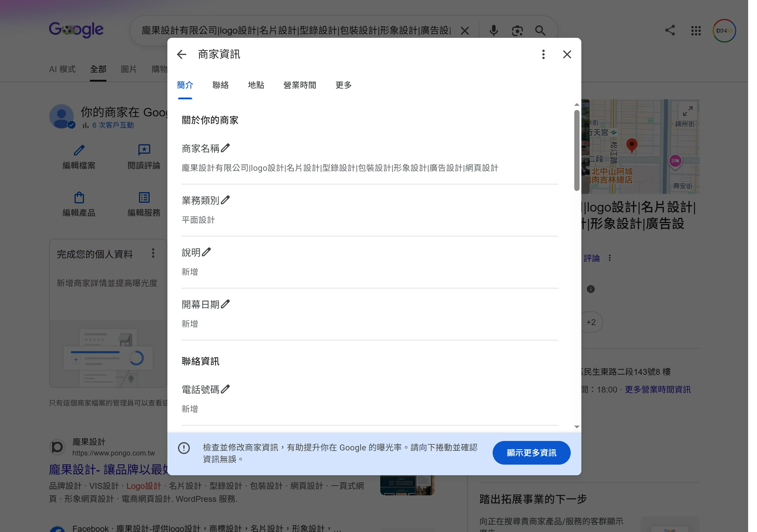Go back with the arrow in 商家資訊 dialog

tap(184, 55)
